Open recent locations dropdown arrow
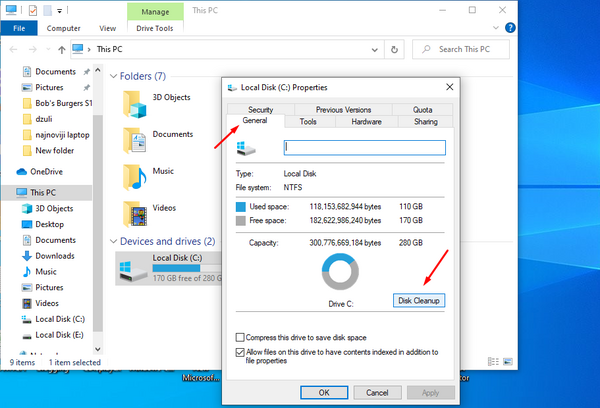Screen dimensions: 600x408 click(x=48, y=49)
